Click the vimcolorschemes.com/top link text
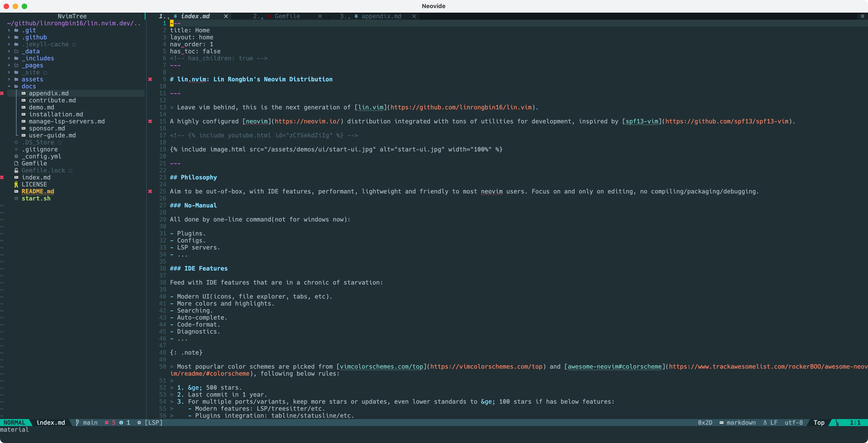 click(x=381, y=367)
